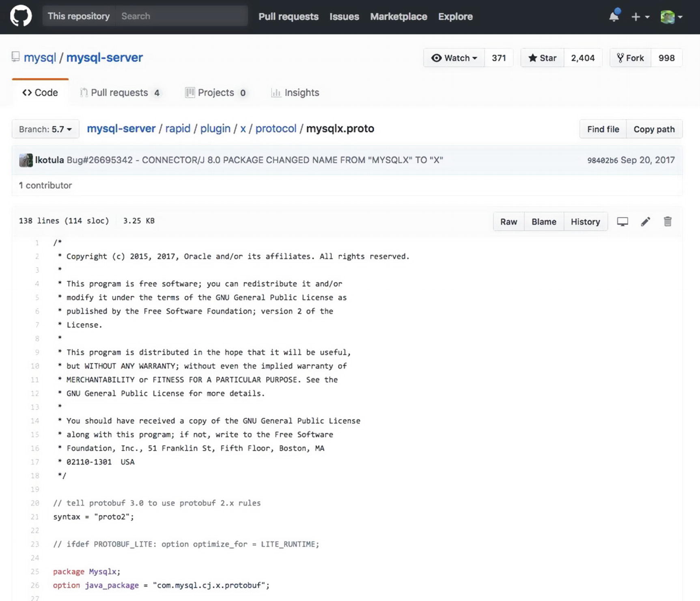This screenshot has width=700, height=601.
Task: Switch to the Projects tab
Action: click(216, 93)
